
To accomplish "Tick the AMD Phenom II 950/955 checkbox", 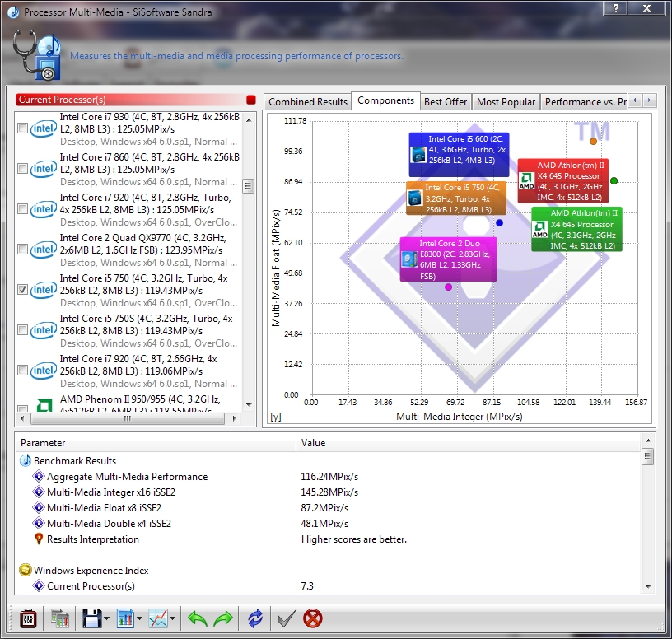I will point(22,408).
